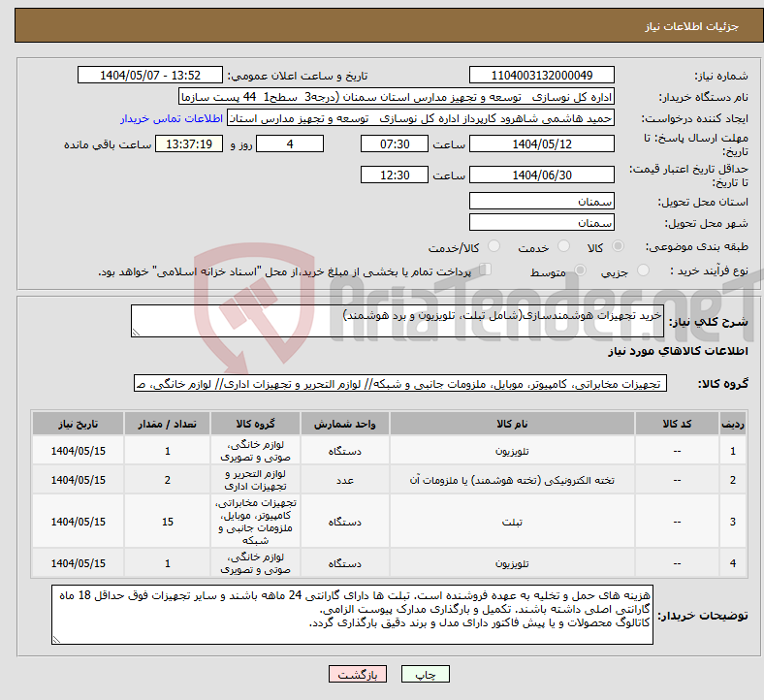This screenshot has height=700, width=764.
Task: Click the واحد شمارش column header
Action: [x=345, y=424]
